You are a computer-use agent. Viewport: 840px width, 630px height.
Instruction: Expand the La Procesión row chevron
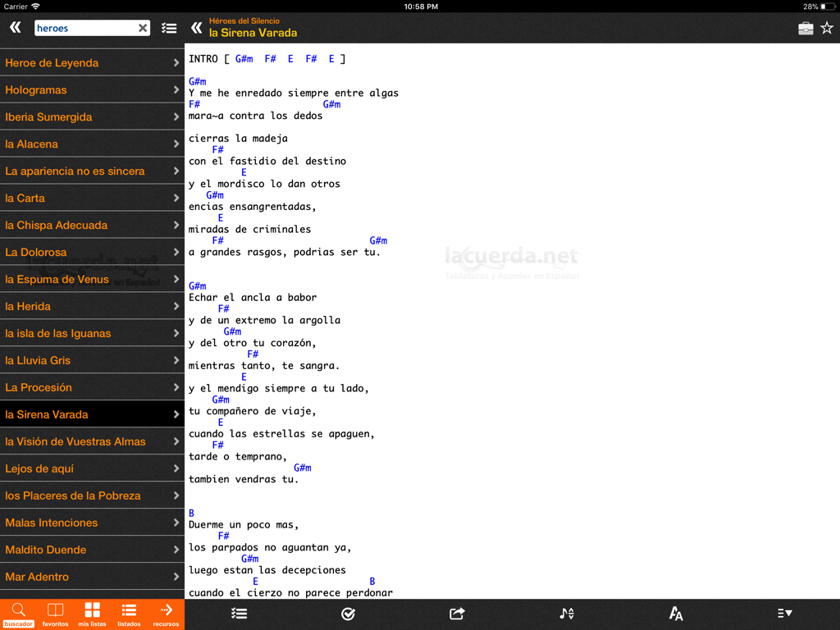pos(176,387)
